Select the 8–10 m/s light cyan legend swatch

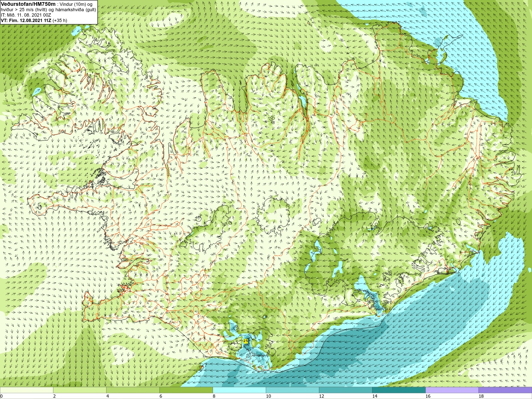239,390
